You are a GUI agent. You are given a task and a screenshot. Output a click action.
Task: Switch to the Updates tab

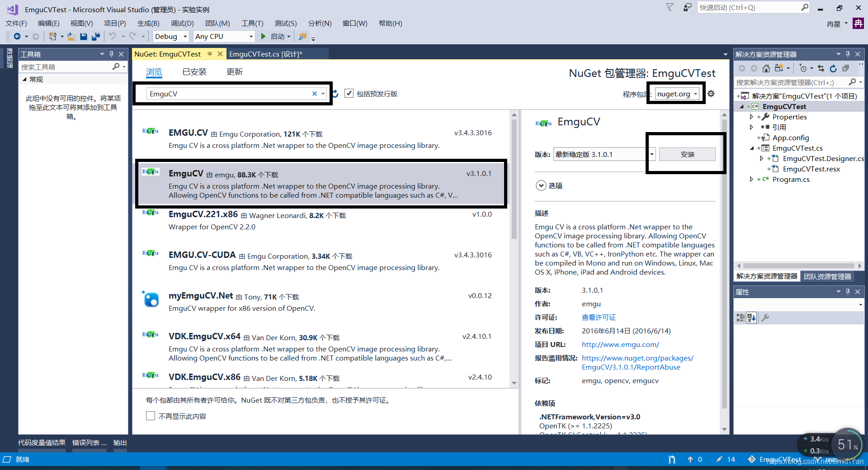235,71
